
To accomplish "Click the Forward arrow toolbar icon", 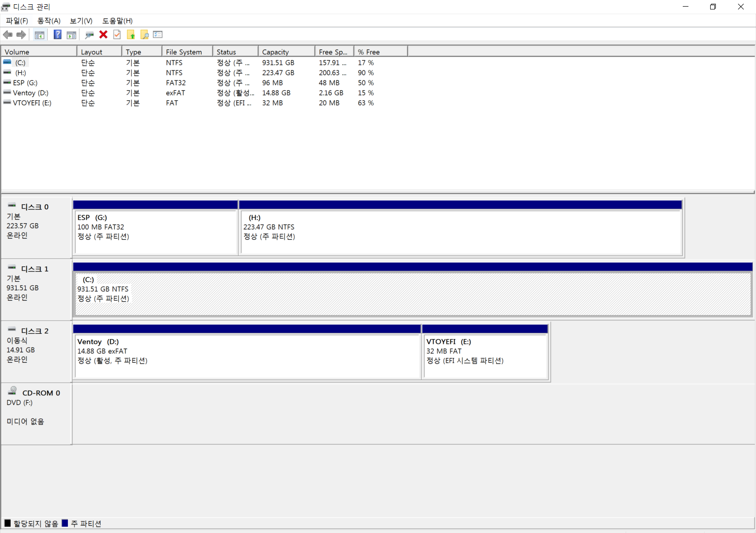I will [x=21, y=35].
